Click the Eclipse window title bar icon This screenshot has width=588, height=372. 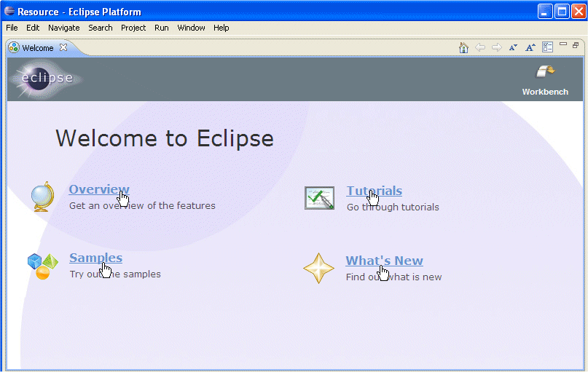(9, 11)
